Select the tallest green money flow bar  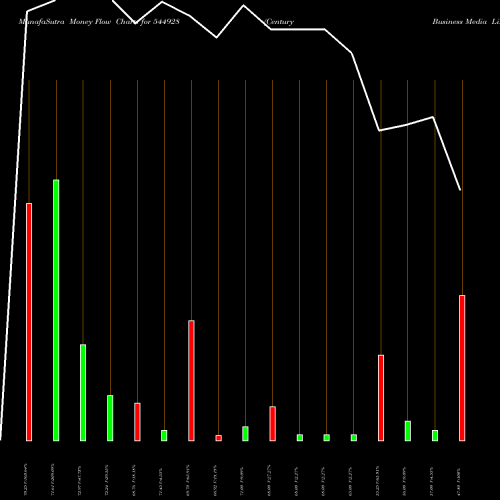tap(56, 310)
